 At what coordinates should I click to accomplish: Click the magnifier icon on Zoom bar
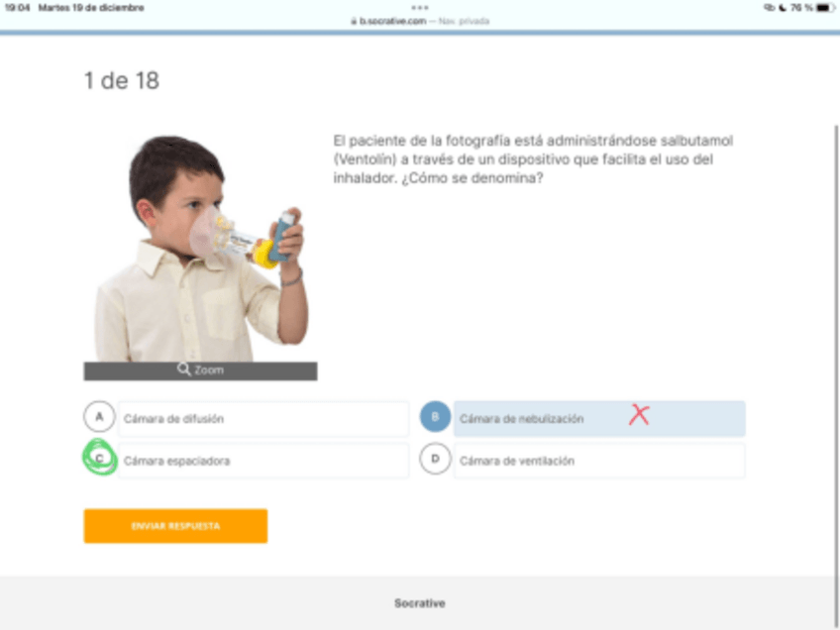184,369
